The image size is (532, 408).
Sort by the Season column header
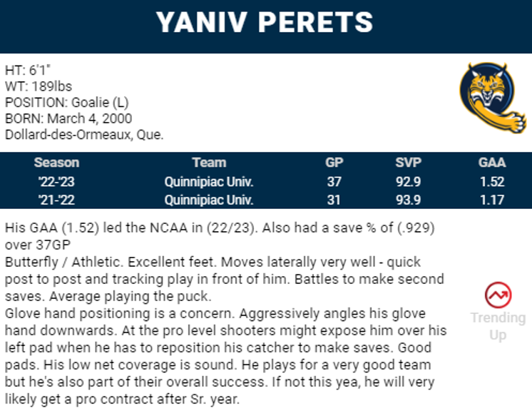coord(56,163)
